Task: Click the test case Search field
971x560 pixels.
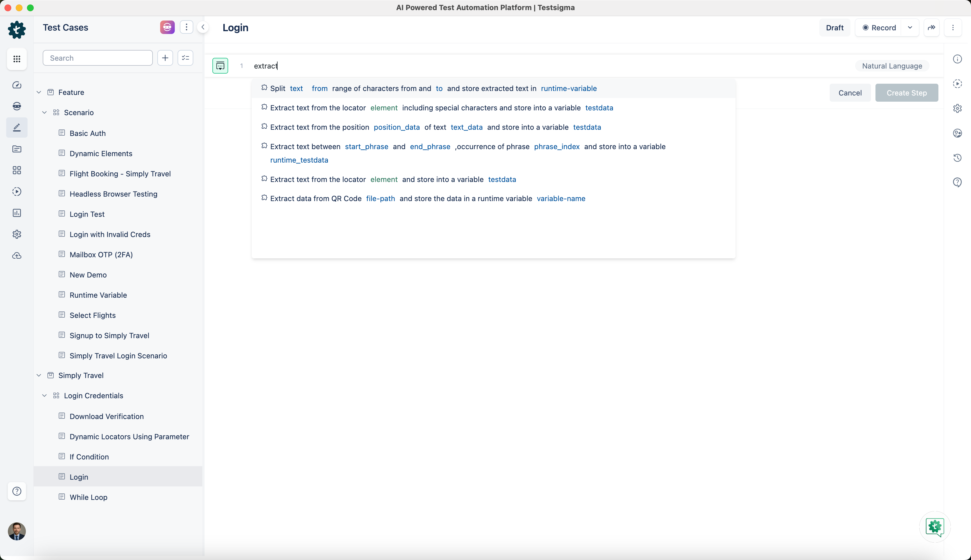Action: [x=98, y=58]
